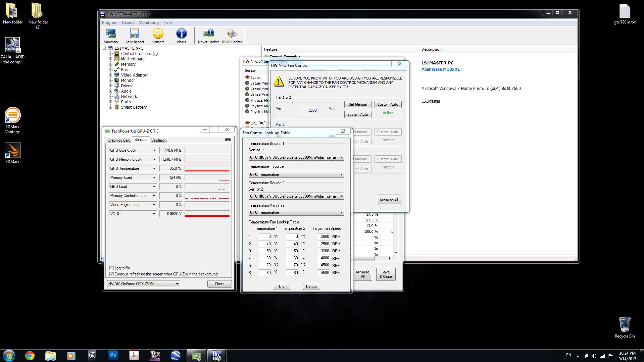Screen dimensions: 644x362
Task: Open Windows Media Player from taskbar
Action: [71, 355]
